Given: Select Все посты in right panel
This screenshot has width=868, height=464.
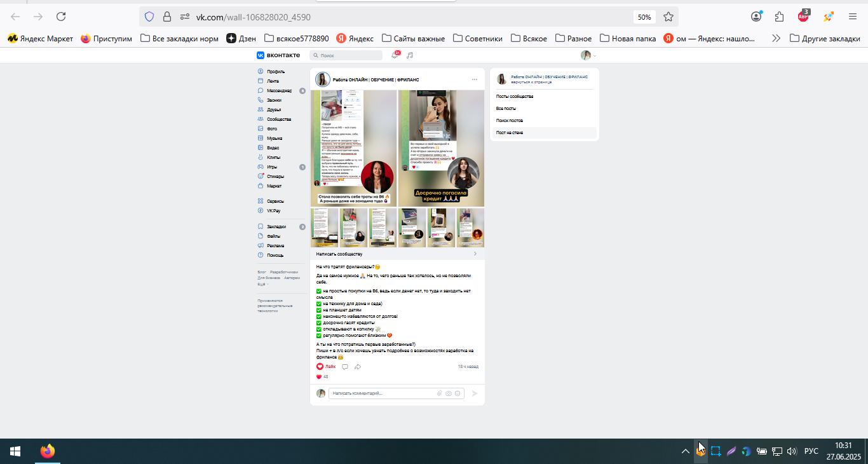Looking at the screenshot, I should pos(545,109).
